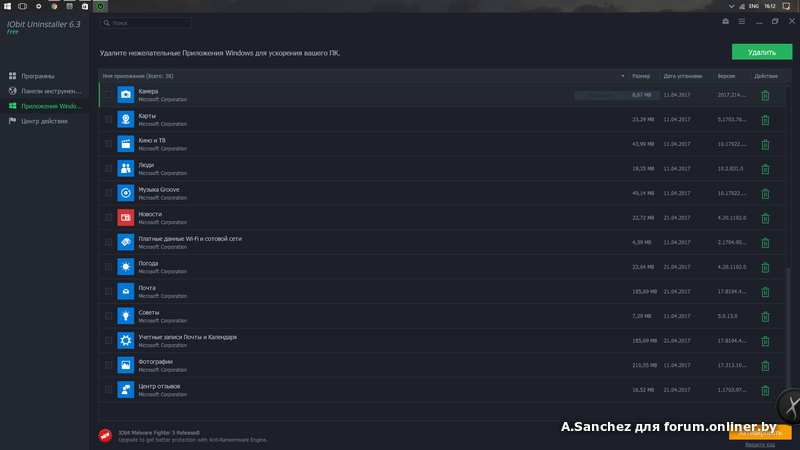
Task: Click the Карты app icon
Action: (x=126, y=119)
